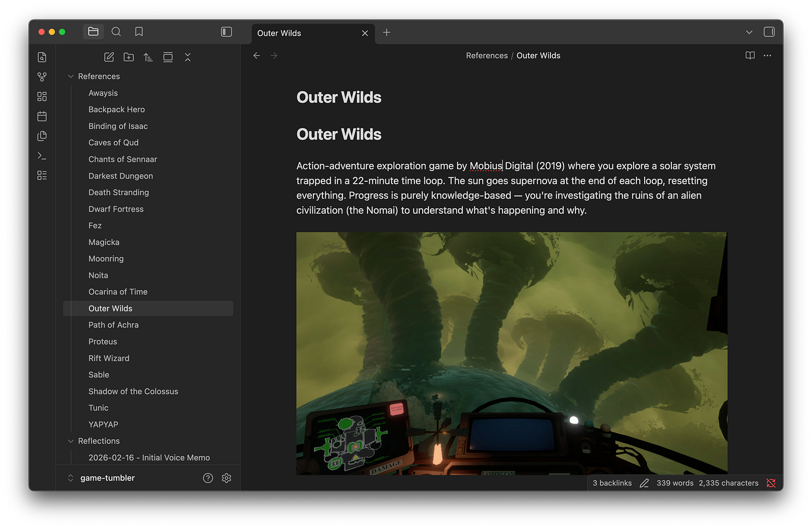Check the sync status icon
Image resolution: width=812 pixels, height=529 pixels.
tap(771, 483)
